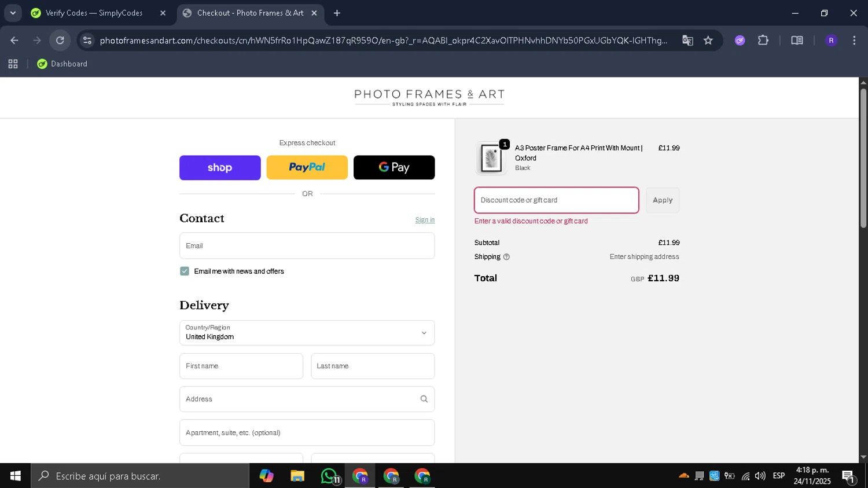Viewport: 868px width, 488px height.
Task: Click the Shipping info help icon
Action: 506,257
